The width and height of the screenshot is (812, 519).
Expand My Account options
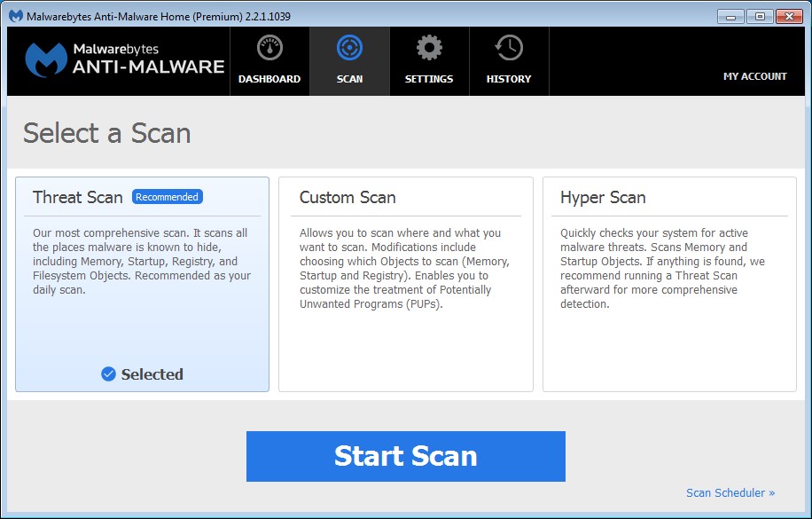click(754, 76)
